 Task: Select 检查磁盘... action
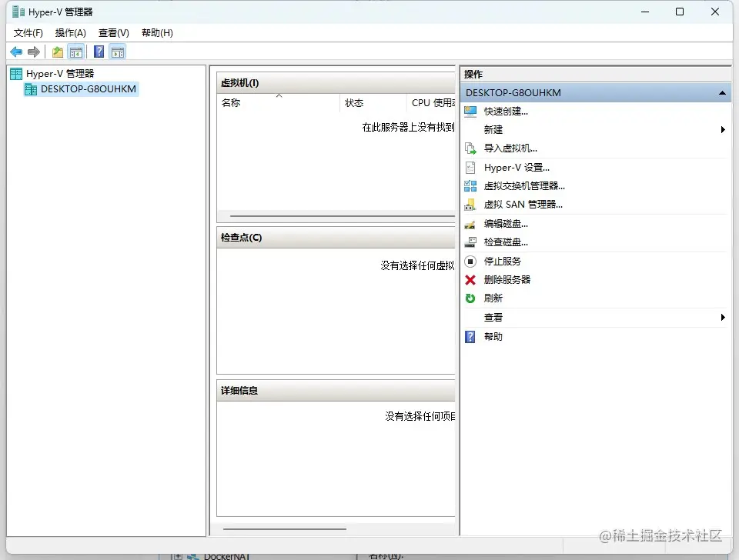pos(506,242)
